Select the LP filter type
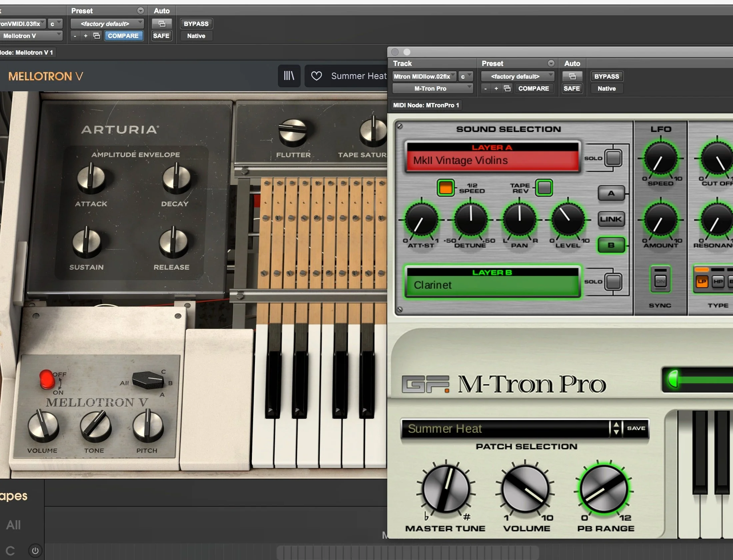 click(702, 281)
